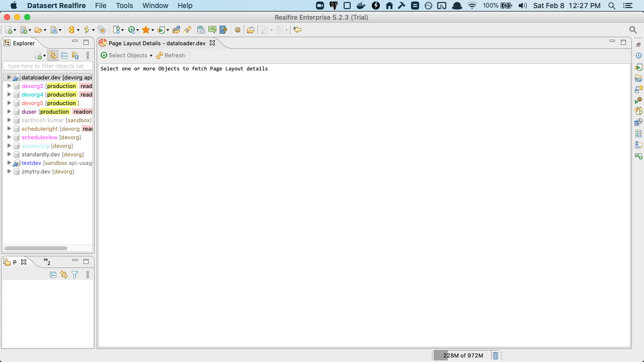644x362 pixels.
Task: Expand the duser tree node
Action: click(x=9, y=112)
